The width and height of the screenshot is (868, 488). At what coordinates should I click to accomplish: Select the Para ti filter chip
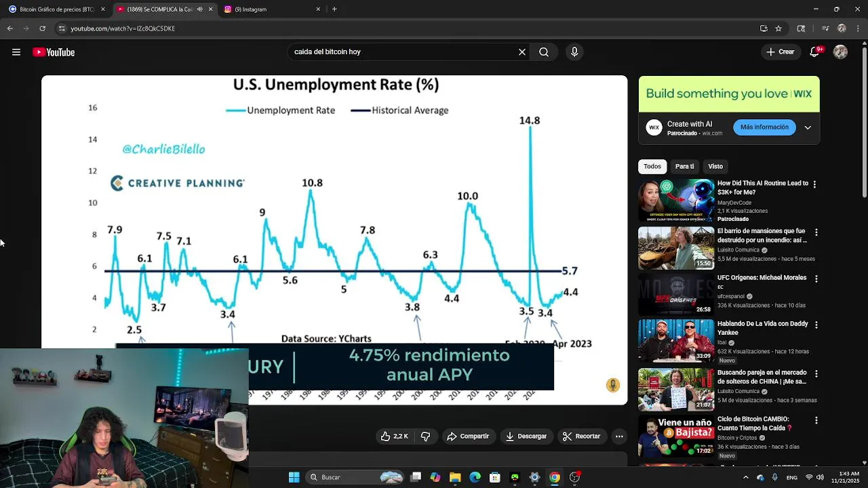tap(684, 166)
